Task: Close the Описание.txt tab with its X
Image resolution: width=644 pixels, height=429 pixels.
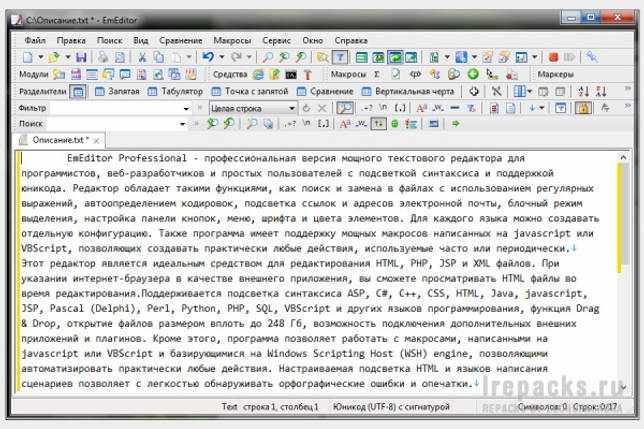Action: [x=97, y=141]
